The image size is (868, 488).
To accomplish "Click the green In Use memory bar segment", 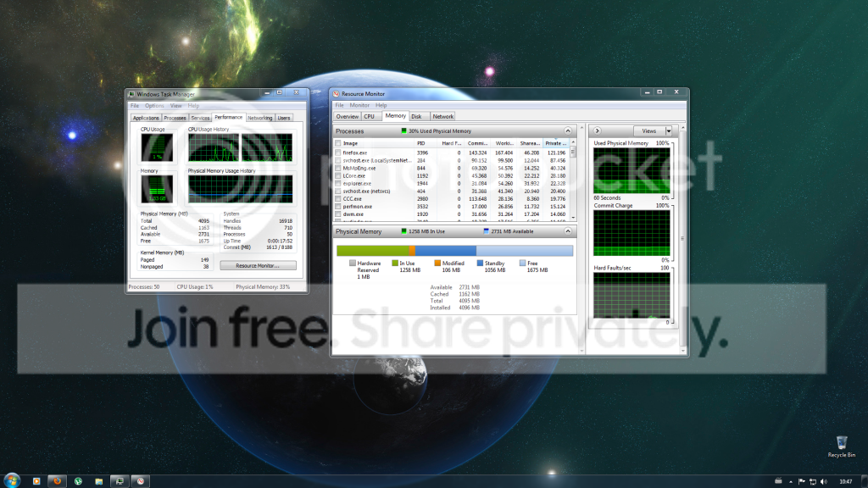I will 373,251.
